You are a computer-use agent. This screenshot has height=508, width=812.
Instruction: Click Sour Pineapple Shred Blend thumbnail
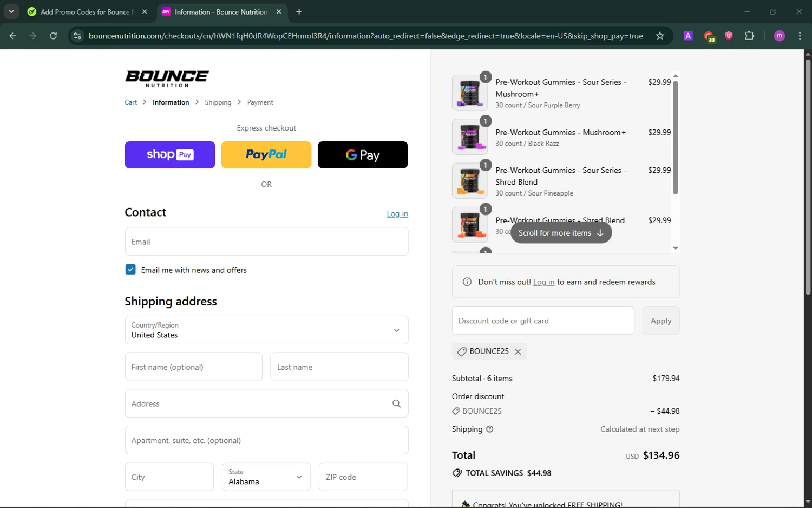pos(469,180)
